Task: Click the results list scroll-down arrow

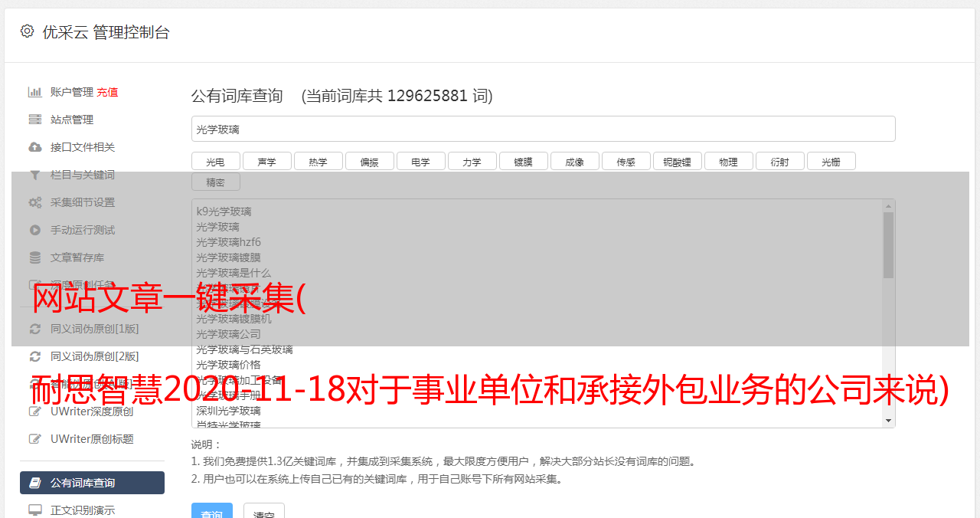Action: pos(888,421)
